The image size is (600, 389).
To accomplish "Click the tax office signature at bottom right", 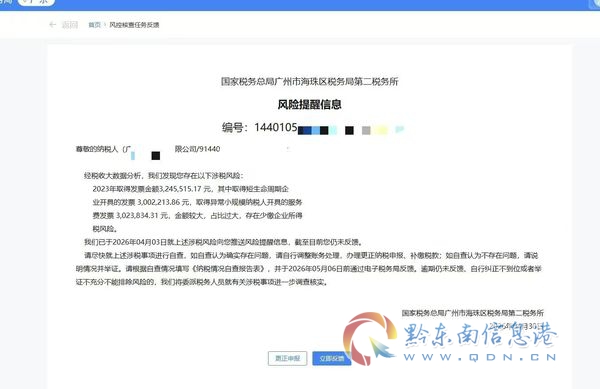I will 473,313.
